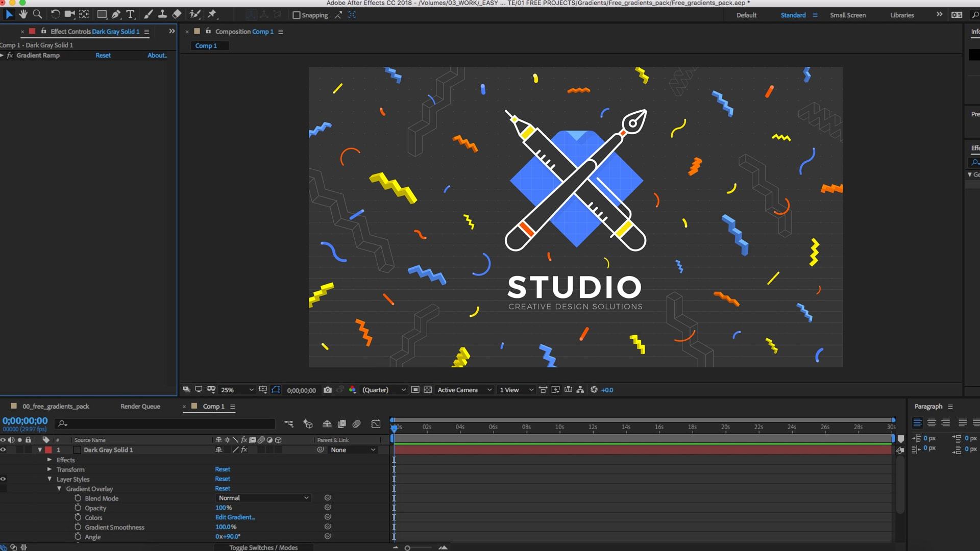The height and width of the screenshot is (551, 980).
Task: Select the Puppet Pin tool
Action: [212, 14]
